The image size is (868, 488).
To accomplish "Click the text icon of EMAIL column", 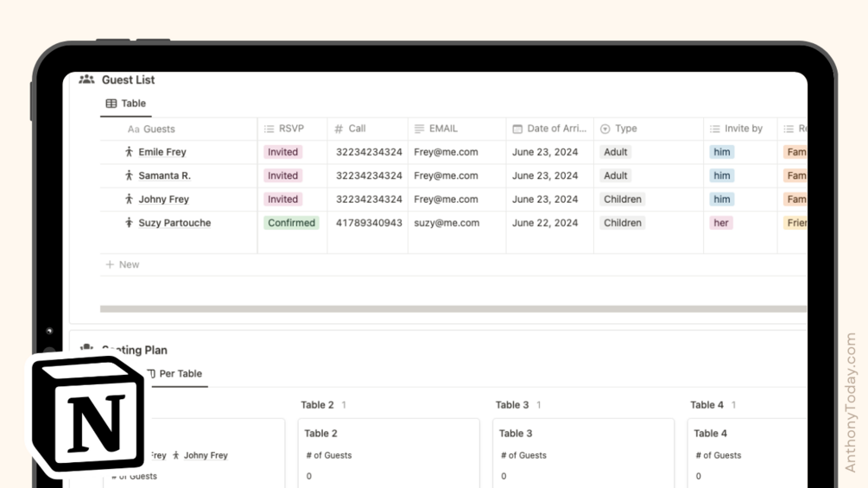I will point(419,129).
